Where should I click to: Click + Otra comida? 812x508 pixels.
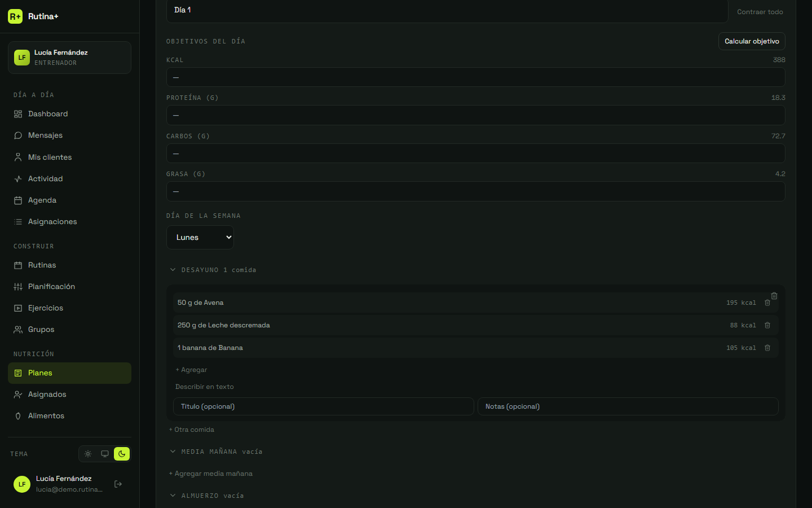click(192, 430)
